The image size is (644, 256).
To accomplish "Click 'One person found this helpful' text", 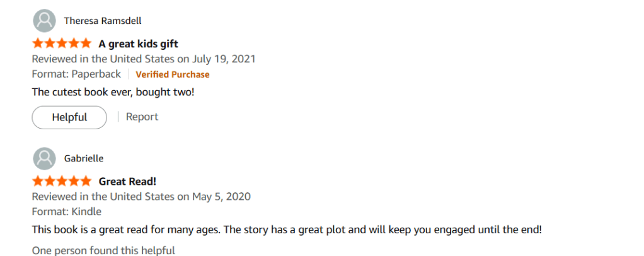I will coord(103,250).
